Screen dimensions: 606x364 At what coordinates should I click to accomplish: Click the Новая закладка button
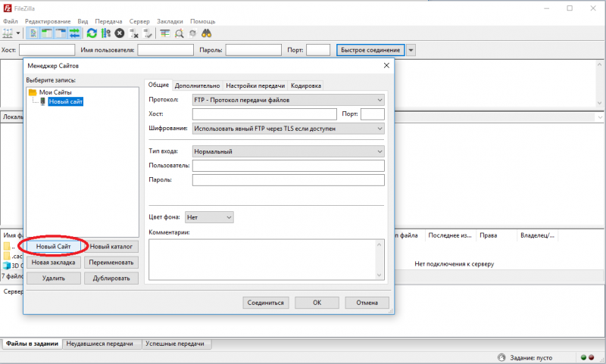(53, 263)
